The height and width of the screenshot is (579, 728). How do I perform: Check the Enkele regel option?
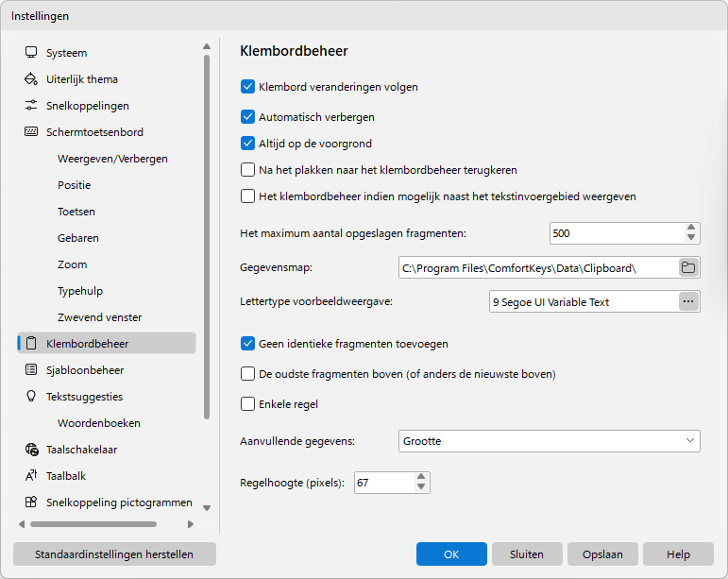[247, 404]
